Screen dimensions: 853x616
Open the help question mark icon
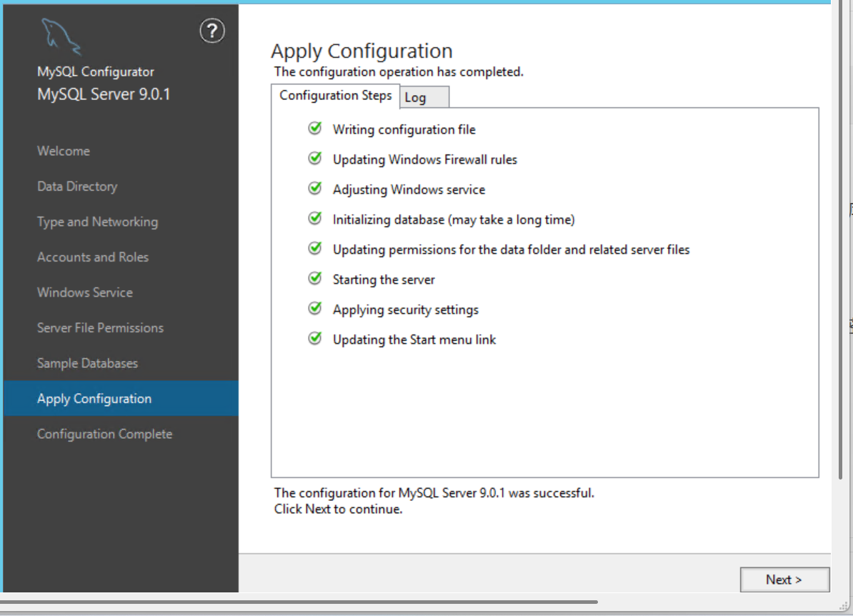(x=212, y=31)
